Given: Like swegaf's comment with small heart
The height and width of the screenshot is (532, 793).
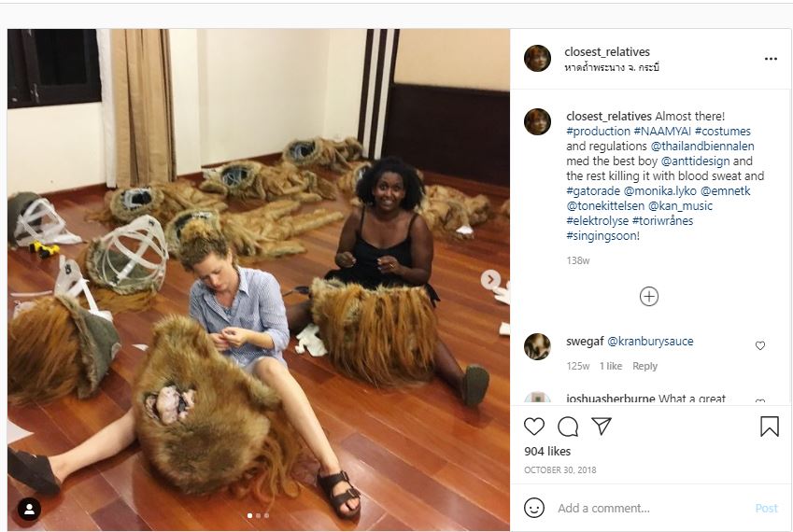Looking at the screenshot, I should tap(759, 345).
